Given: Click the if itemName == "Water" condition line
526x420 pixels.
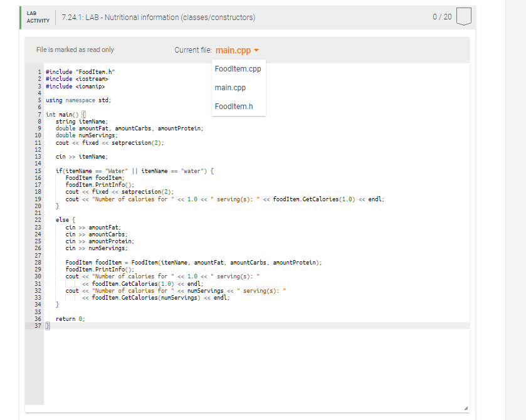Looking at the screenshot, I should point(135,171).
